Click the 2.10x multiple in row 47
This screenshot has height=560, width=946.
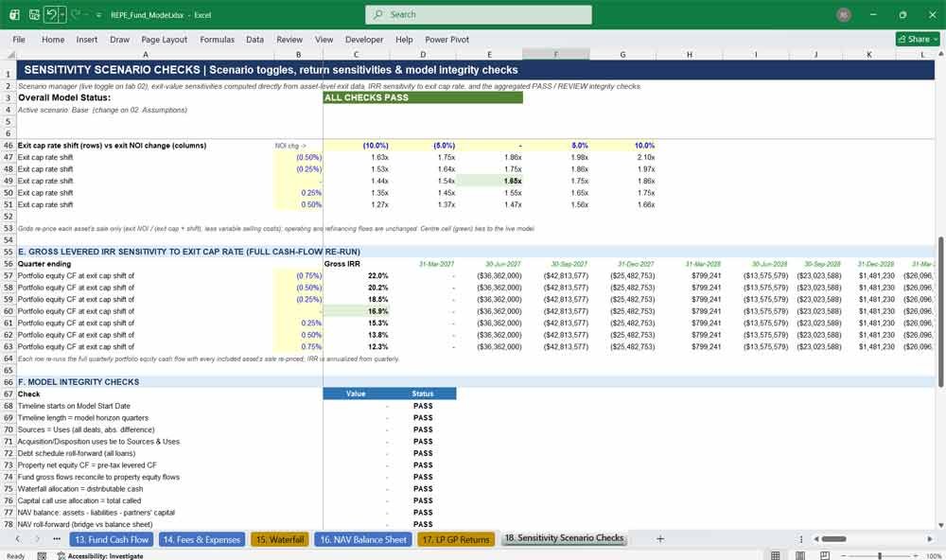coord(622,157)
